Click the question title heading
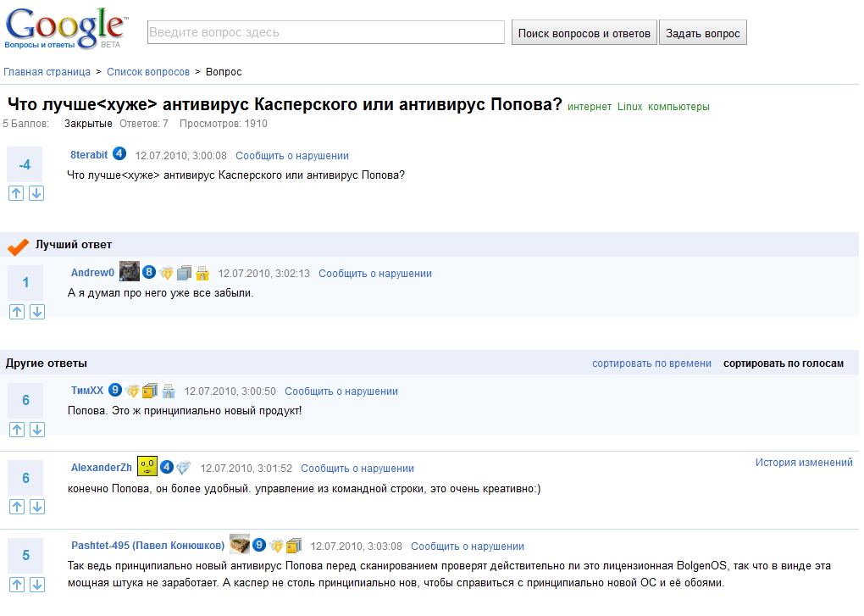The image size is (864, 616). 285,104
